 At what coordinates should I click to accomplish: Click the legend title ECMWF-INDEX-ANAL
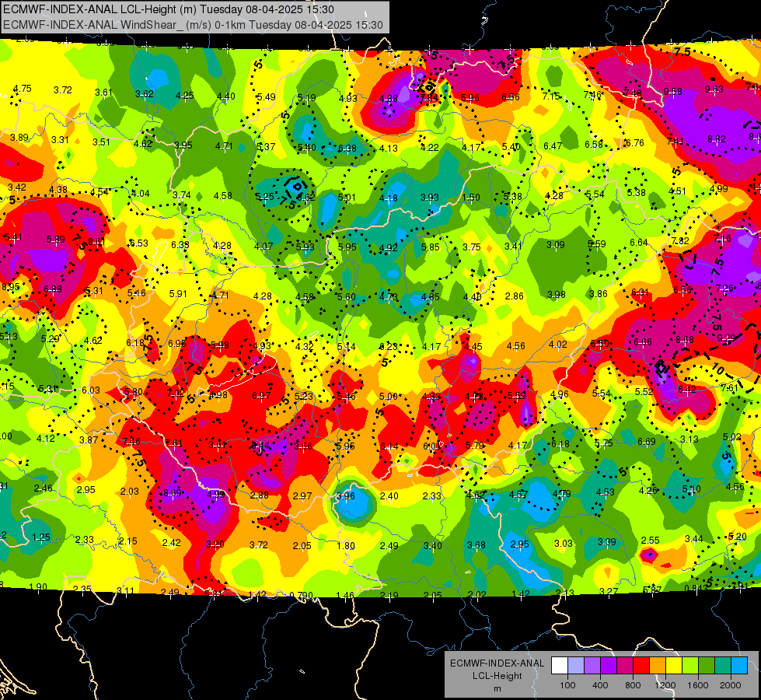pos(497,663)
